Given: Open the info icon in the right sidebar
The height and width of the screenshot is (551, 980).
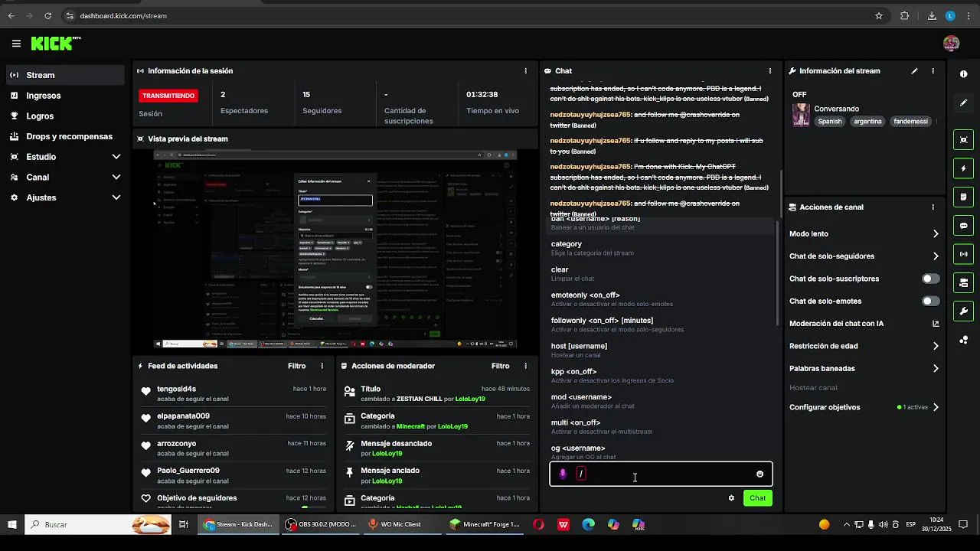Looking at the screenshot, I should [963, 74].
